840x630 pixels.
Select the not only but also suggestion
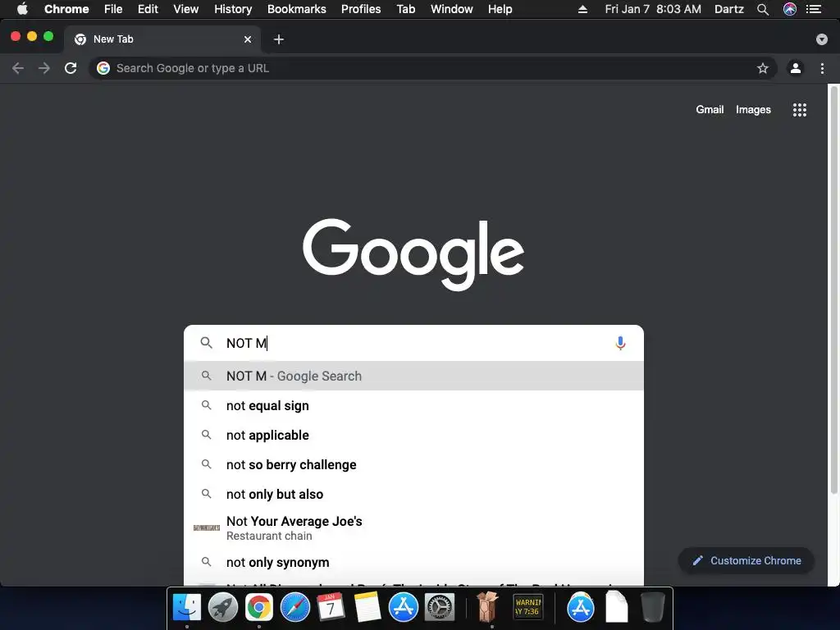pyautogui.click(x=413, y=494)
